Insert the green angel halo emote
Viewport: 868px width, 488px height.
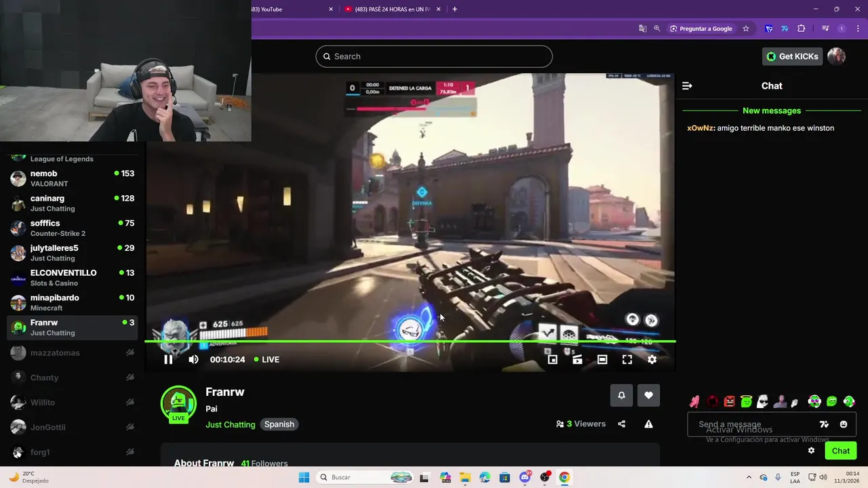pos(746,402)
